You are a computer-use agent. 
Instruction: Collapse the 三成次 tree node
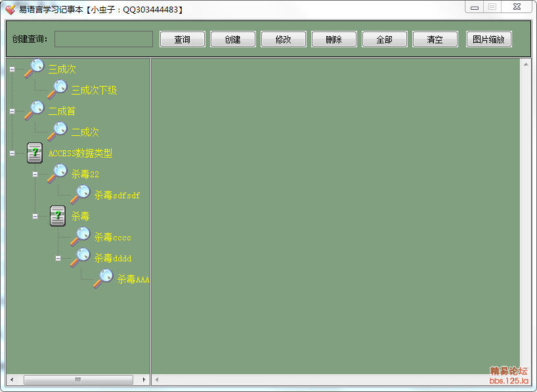click(x=12, y=69)
